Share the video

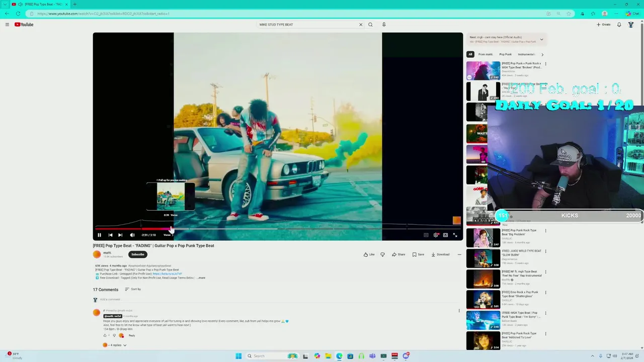[398, 254]
